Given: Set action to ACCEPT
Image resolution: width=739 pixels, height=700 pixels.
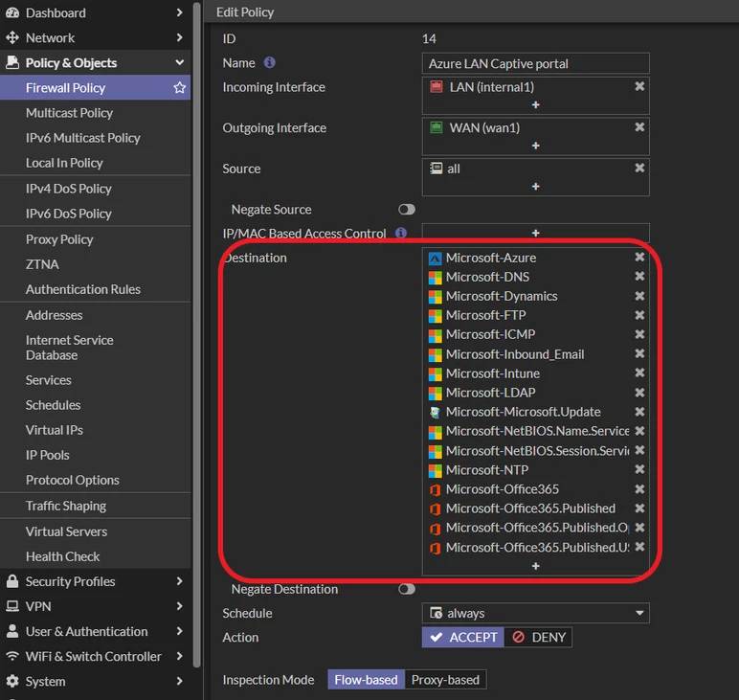Looking at the screenshot, I should [x=463, y=638].
